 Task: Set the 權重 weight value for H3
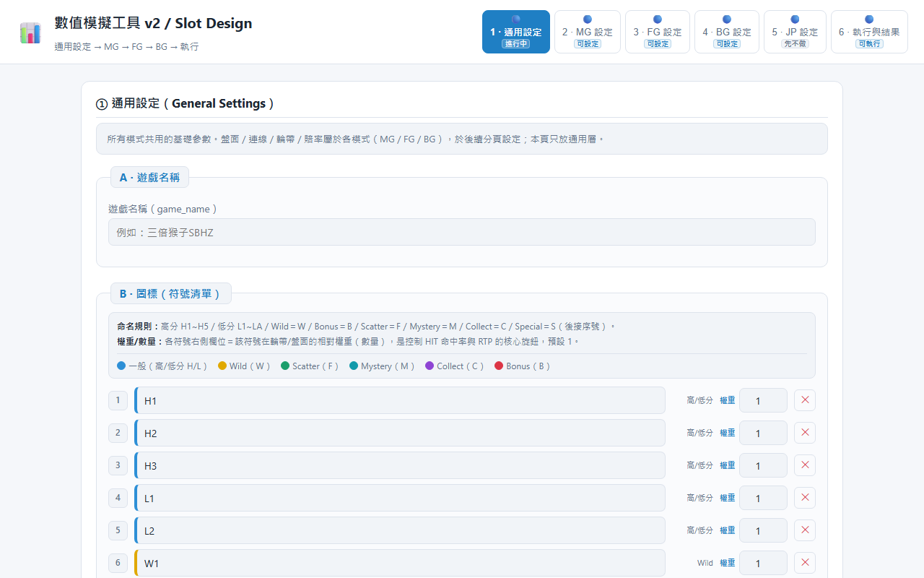coord(763,465)
